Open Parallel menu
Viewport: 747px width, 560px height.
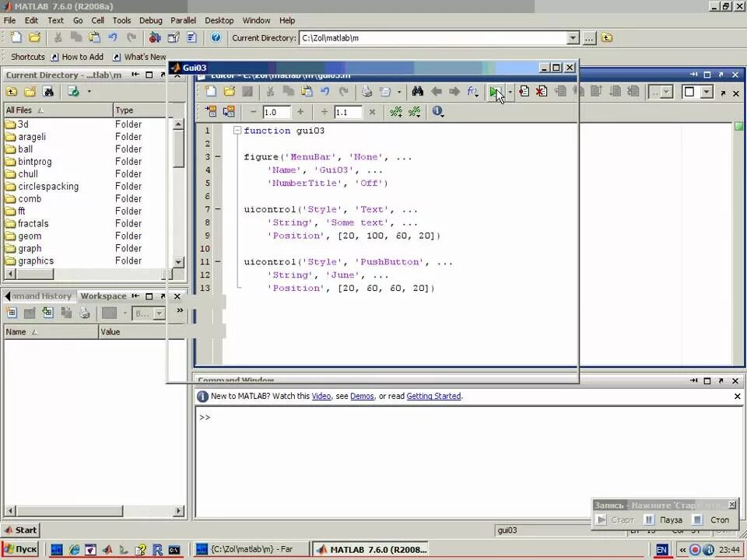coord(183,20)
